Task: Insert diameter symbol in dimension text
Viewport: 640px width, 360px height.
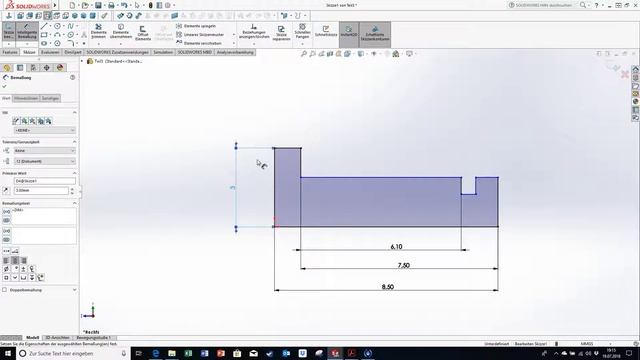Action: (6, 269)
